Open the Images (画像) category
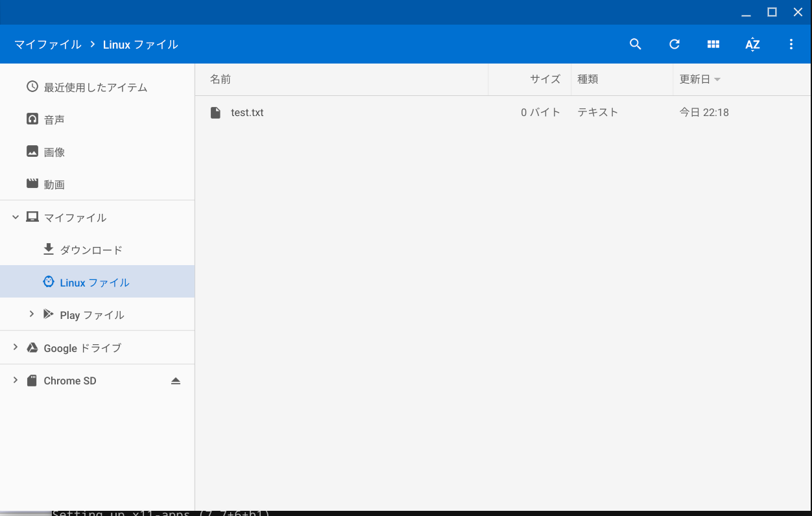Screen dimensions: 812x516 (x=54, y=152)
